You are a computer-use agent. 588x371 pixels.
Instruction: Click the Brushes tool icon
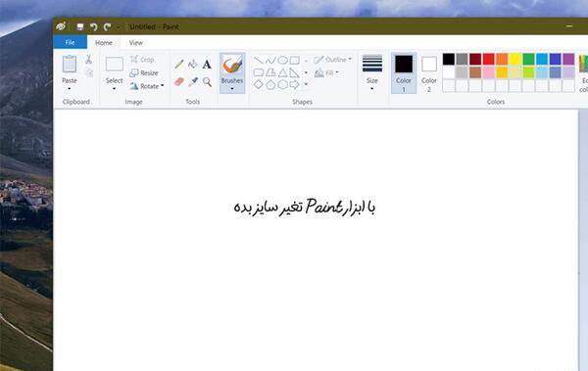pos(232,65)
